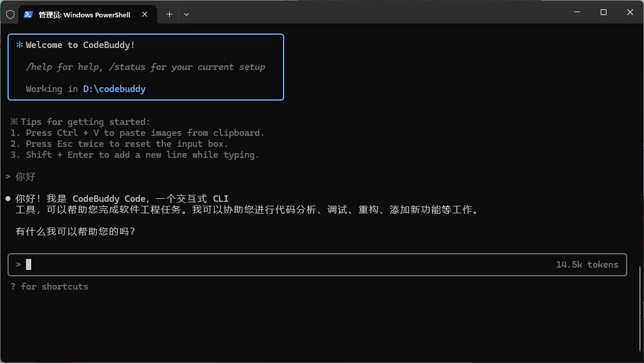The image size is (644, 363).
Task: Click the 14.5k tokens counter
Action: tap(587, 264)
